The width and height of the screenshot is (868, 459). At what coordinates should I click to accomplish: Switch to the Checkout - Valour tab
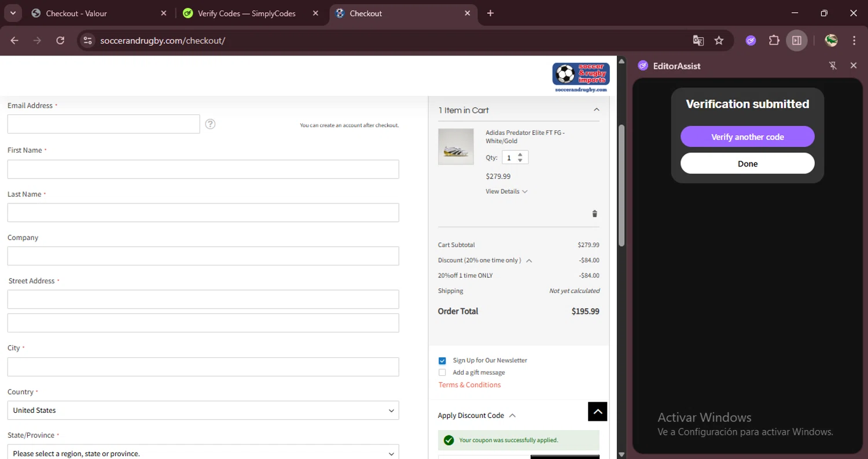[100, 13]
